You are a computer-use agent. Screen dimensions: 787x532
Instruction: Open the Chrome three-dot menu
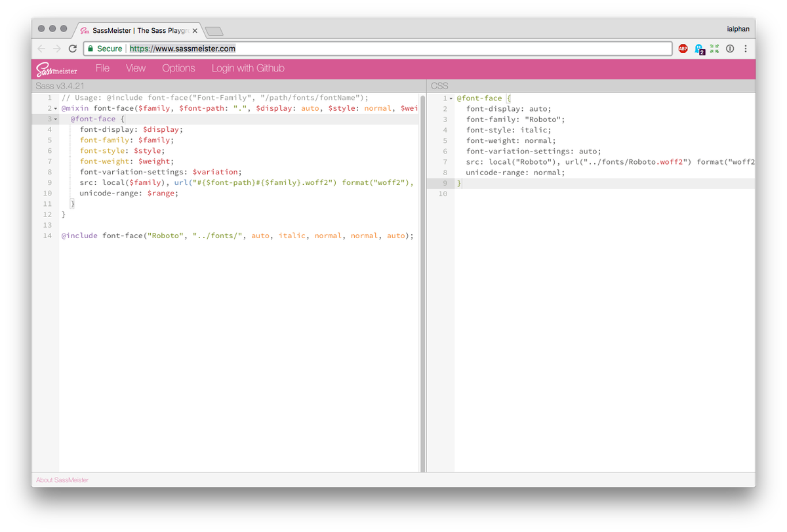746,49
